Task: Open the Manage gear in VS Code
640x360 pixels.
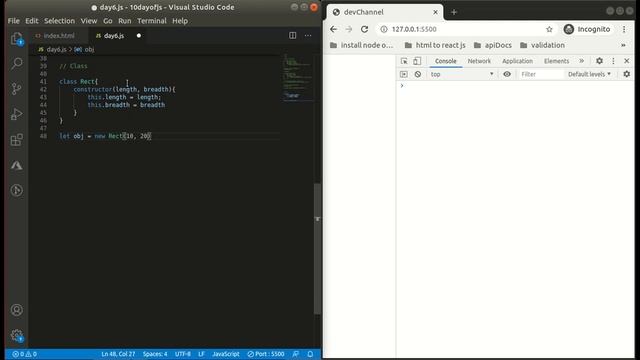Action: click(16, 336)
